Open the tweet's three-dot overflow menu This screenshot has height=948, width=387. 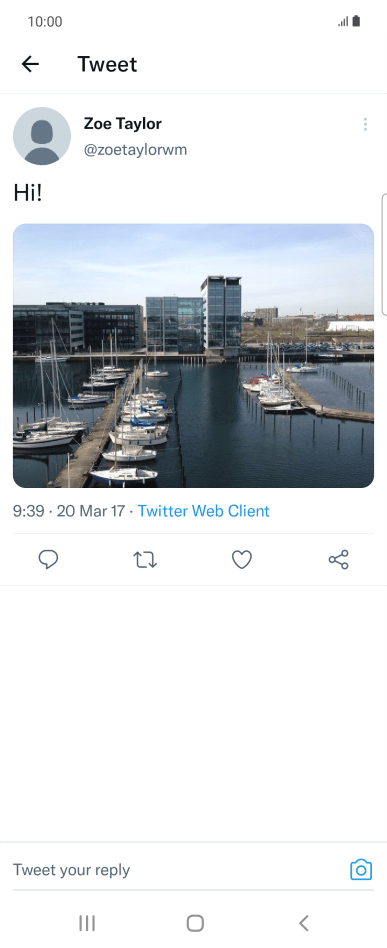(x=365, y=125)
